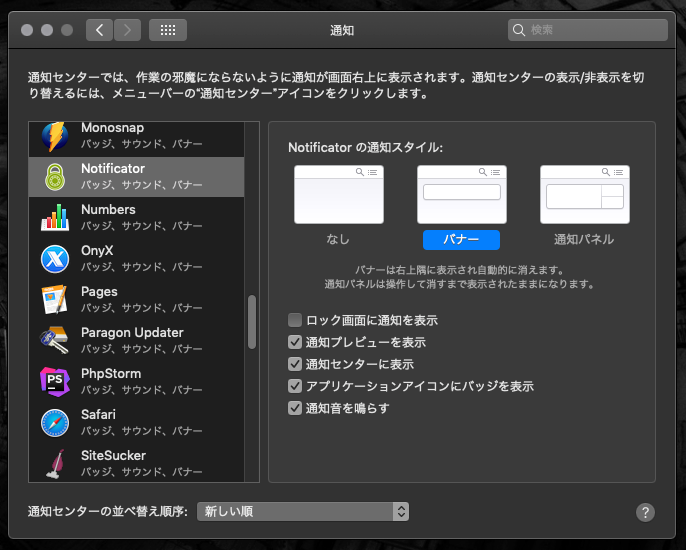Show all preferences via grid icon
The image size is (686, 550).
(168, 30)
